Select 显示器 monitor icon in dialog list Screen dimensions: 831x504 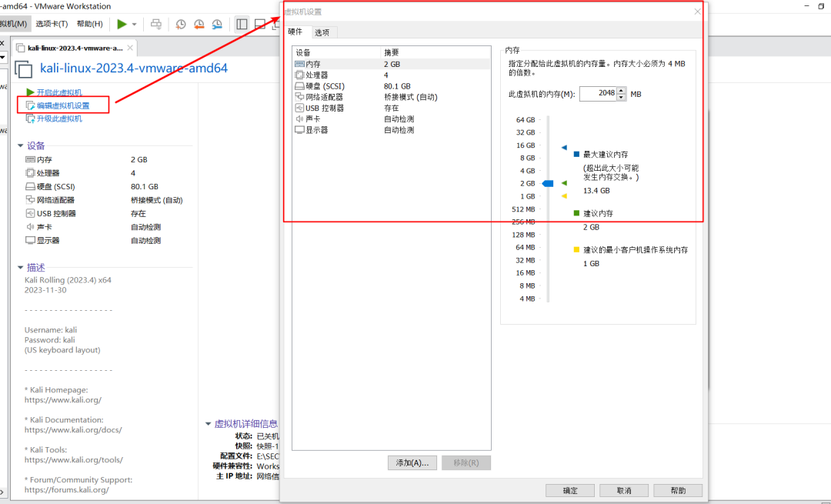[x=299, y=130]
